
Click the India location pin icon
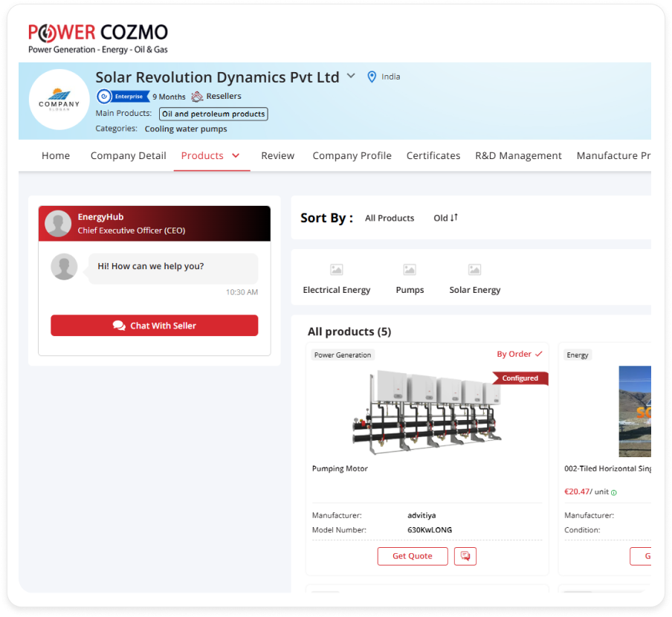372,77
